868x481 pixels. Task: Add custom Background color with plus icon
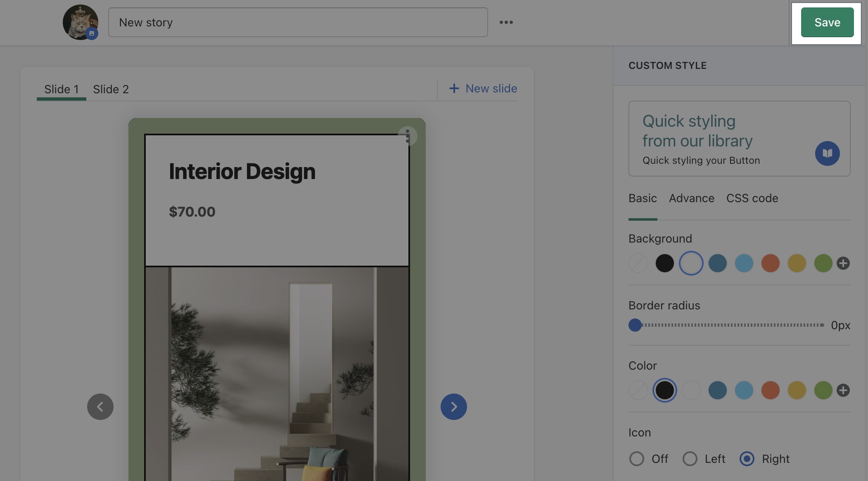tap(843, 263)
